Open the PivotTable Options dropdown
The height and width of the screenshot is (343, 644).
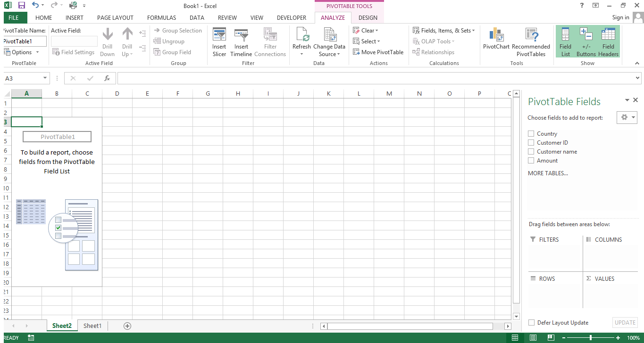22,52
